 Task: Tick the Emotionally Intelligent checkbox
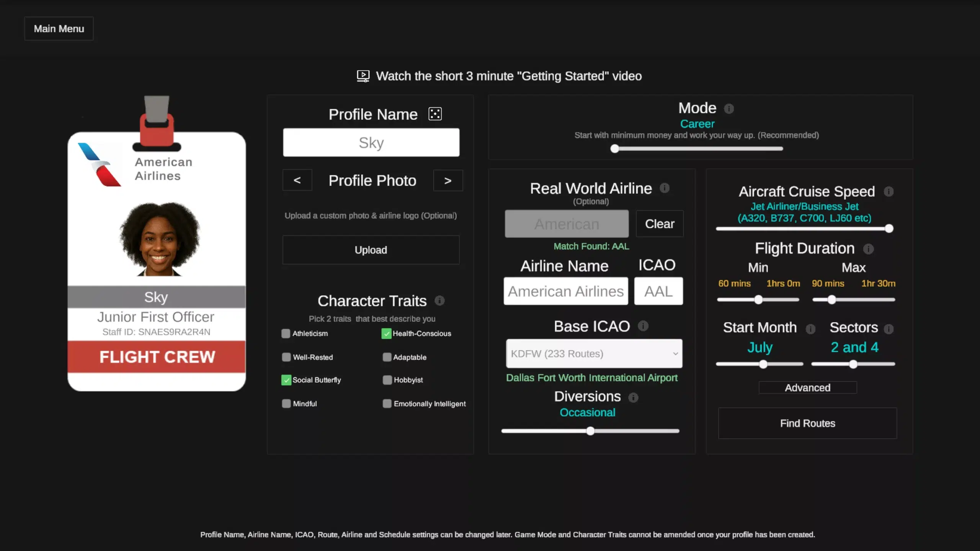tap(387, 404)
